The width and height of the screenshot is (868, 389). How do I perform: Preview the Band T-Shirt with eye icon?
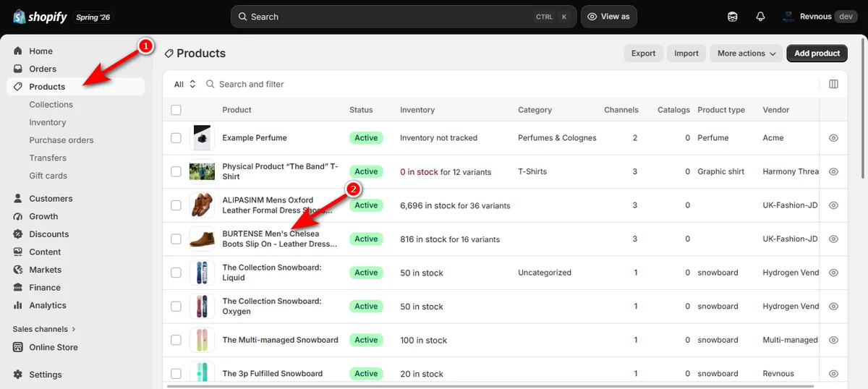pos(833,171)
